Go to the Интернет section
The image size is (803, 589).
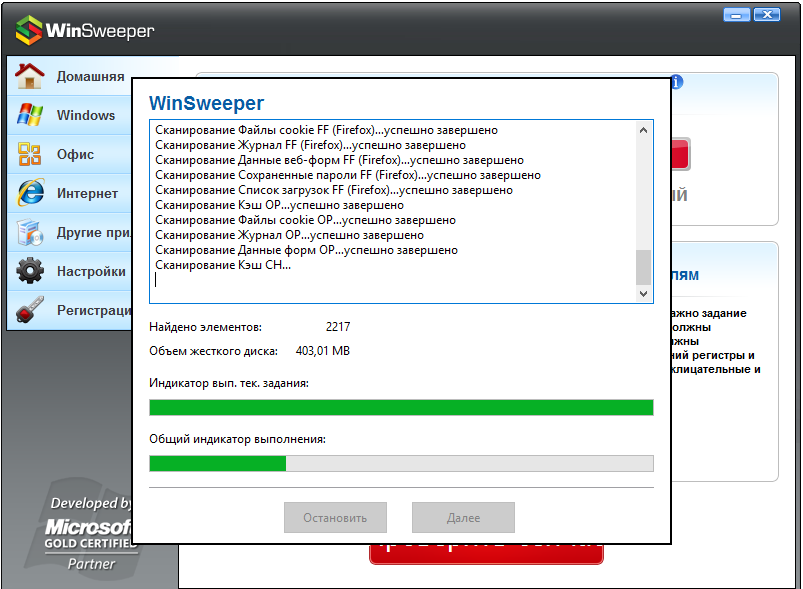(87, 193)
